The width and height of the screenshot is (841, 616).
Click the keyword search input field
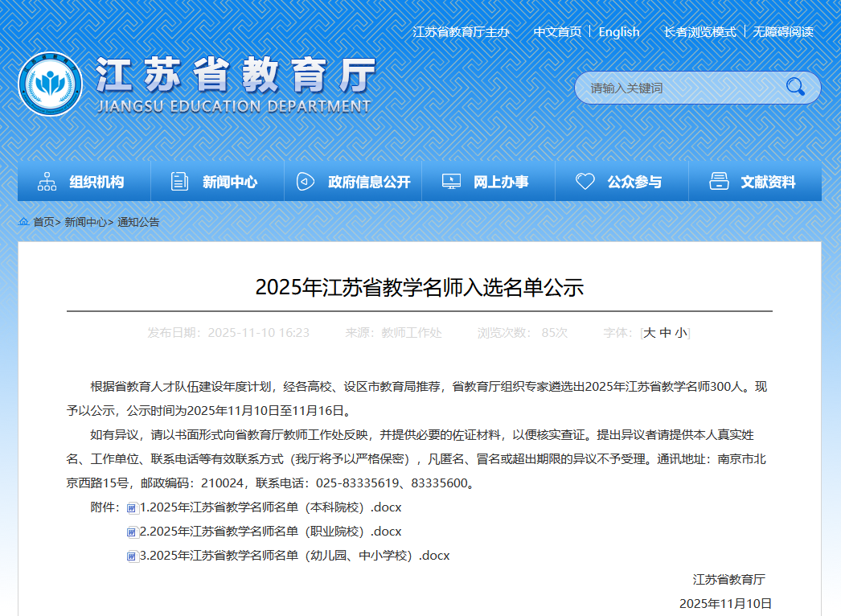[679, 88]
